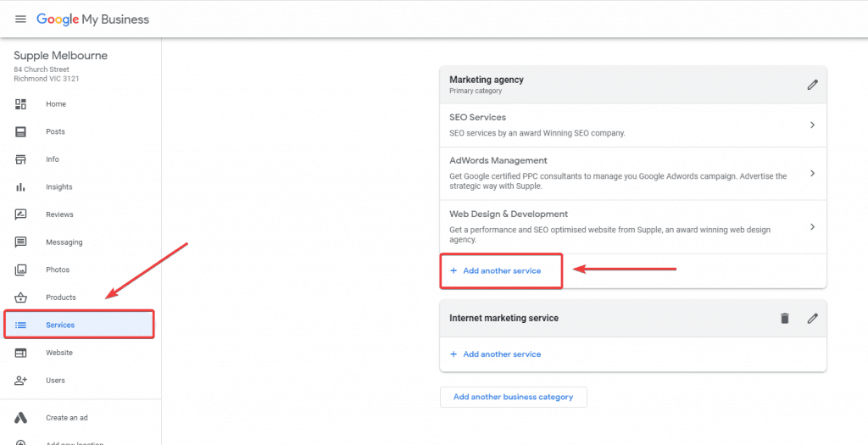Image resolution: width=868 pixels, height=445 pixels.
Task: Click the Insights bar chart icon
Action: point(20,187)
